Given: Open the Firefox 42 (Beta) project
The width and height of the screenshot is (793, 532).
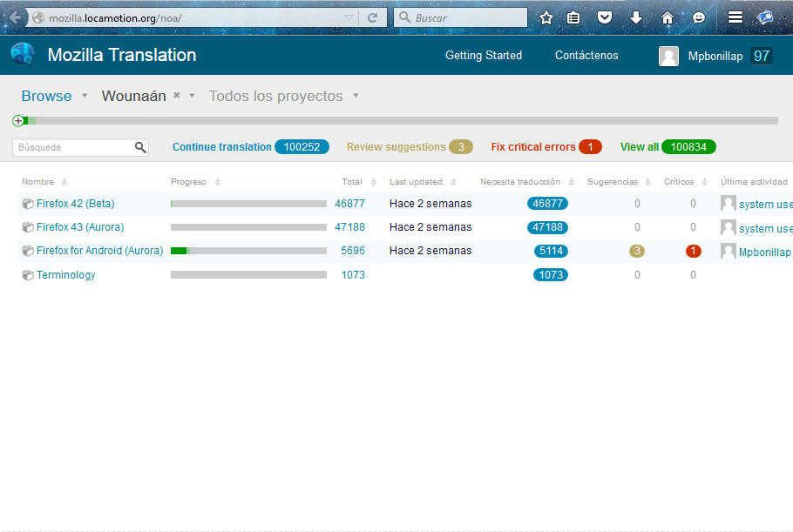Looking at the screenshot, I should [75, 204].
